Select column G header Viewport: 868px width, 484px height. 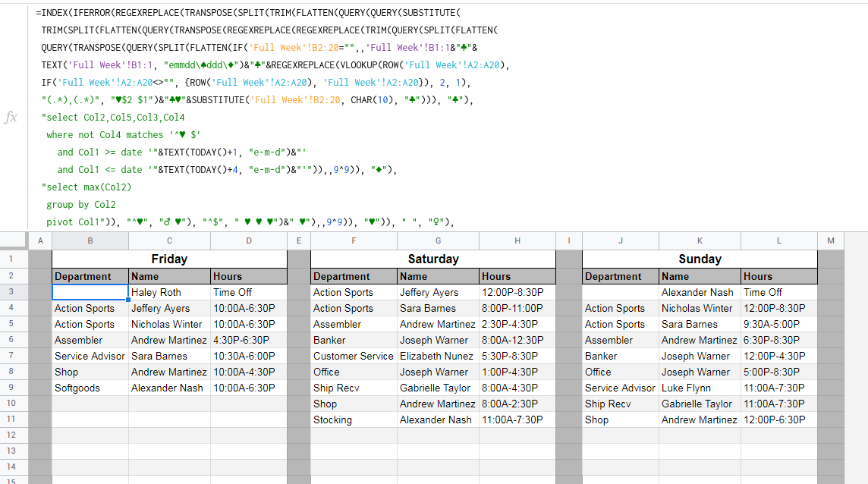[x=438, y=240]
